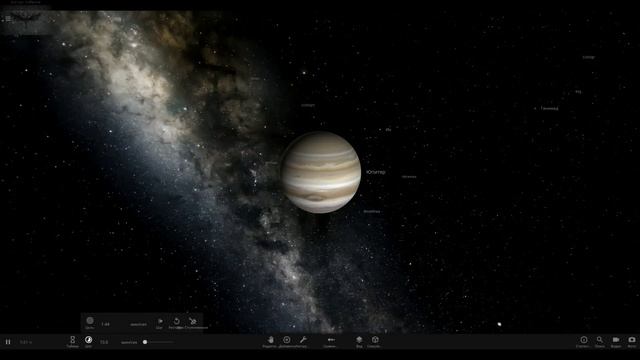Click the bottom bar time speed value
This screenshot has height=360, width=640.
click(104, 342)
